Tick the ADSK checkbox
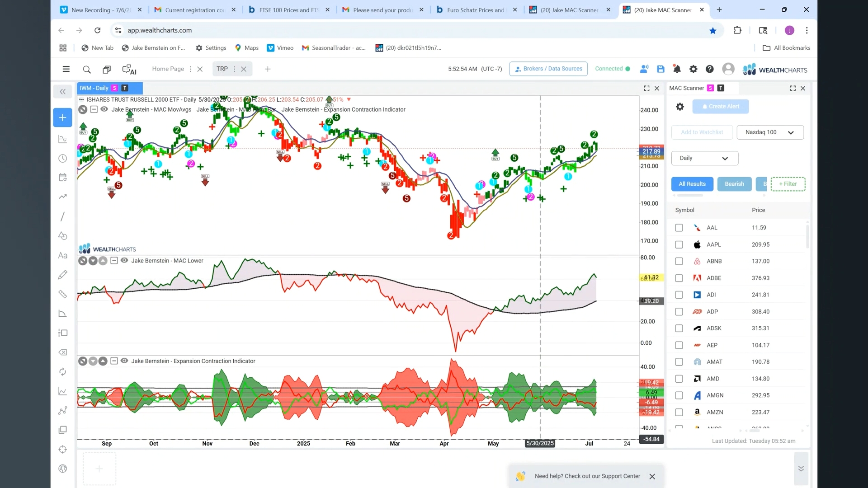The height and width of the screenshot is (488, 868). (679, 328)
